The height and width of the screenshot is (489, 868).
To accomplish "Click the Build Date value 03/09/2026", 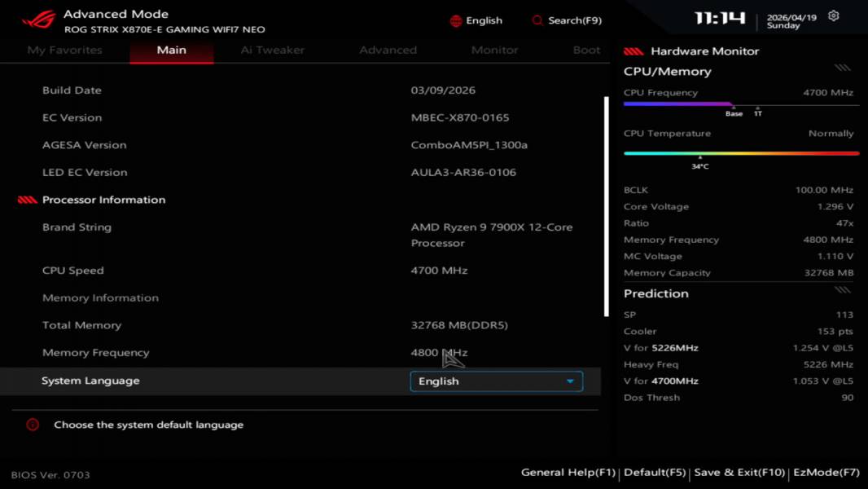I will pyautogui.click(x=443, y=90).
